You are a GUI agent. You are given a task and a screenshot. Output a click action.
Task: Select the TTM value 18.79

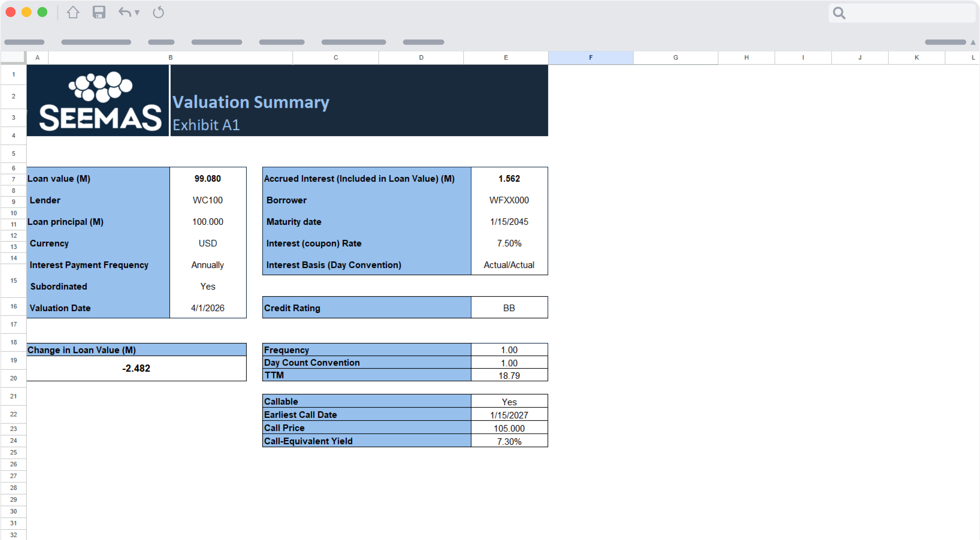coord(509,375)
